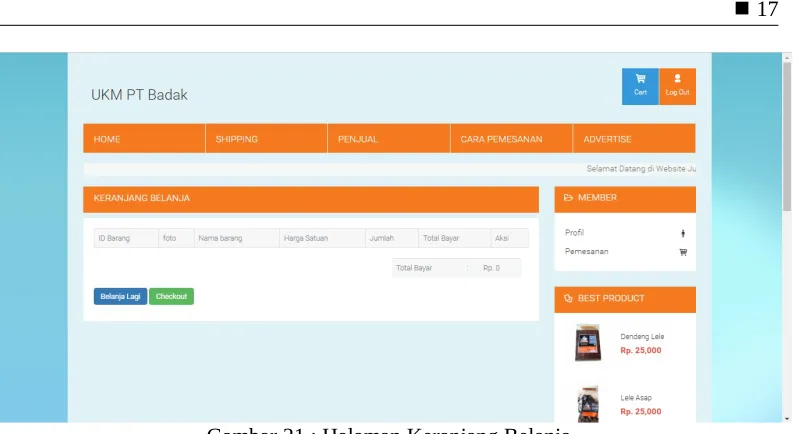Click the page vertical scrollbar thumb
The image size is (798, 434).
point(787,136)
